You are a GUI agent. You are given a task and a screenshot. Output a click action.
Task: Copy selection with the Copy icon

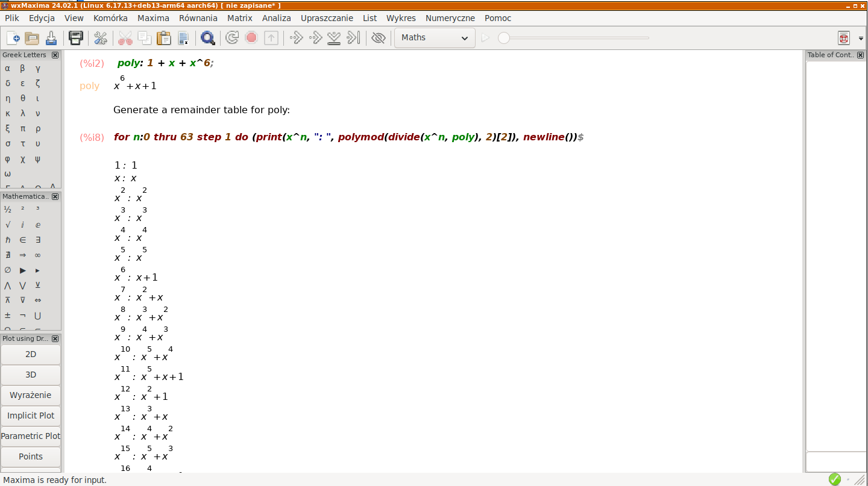click(145, 38)
